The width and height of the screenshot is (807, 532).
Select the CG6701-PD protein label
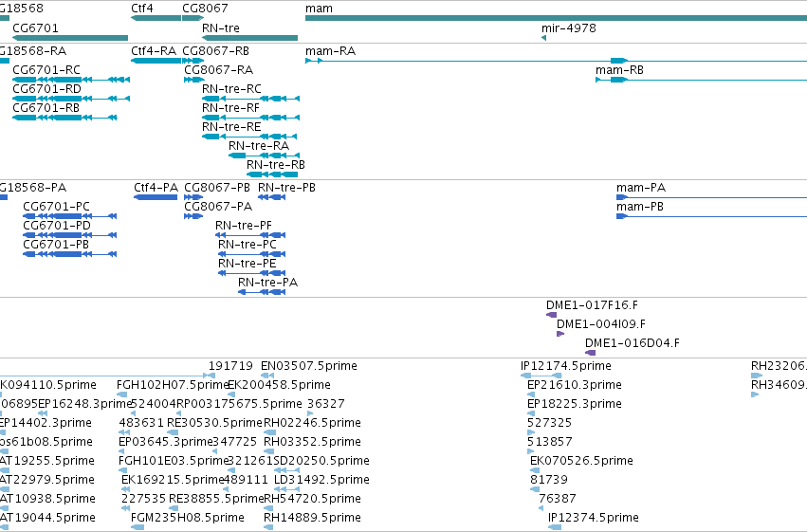pyautogui.click(x=57, y=226)
